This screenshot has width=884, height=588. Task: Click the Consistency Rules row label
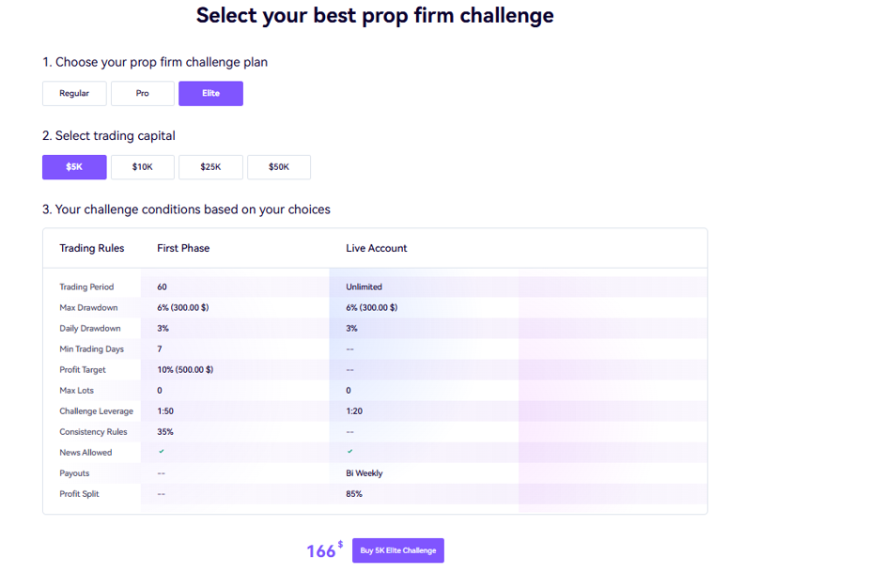point(95,431)
